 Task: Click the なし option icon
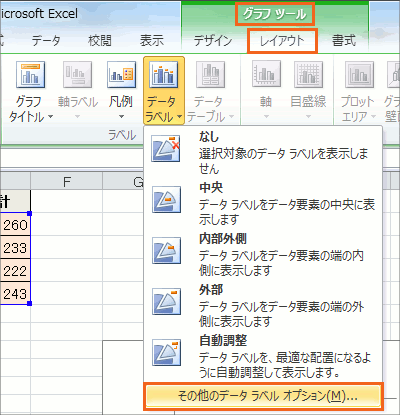(x=166, y=149)
